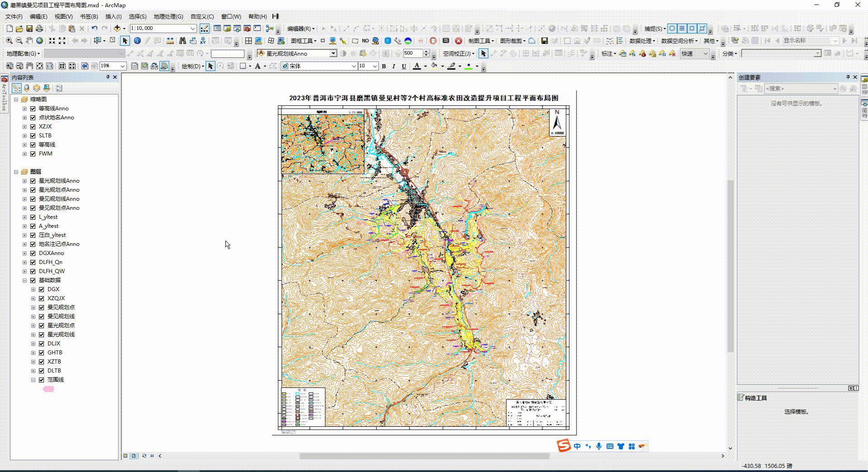Select the Zoom In tool
Viewport: 868px width, 472px height.
coord(9,41)
